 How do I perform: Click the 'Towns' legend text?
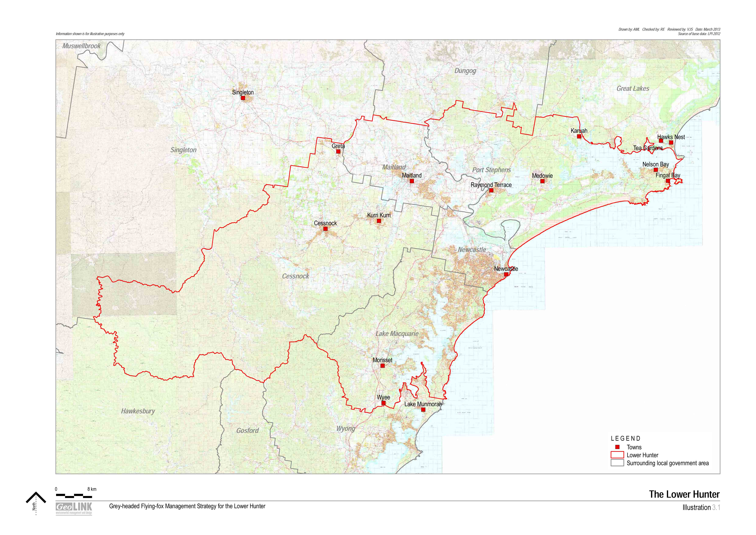click(634, 447)
